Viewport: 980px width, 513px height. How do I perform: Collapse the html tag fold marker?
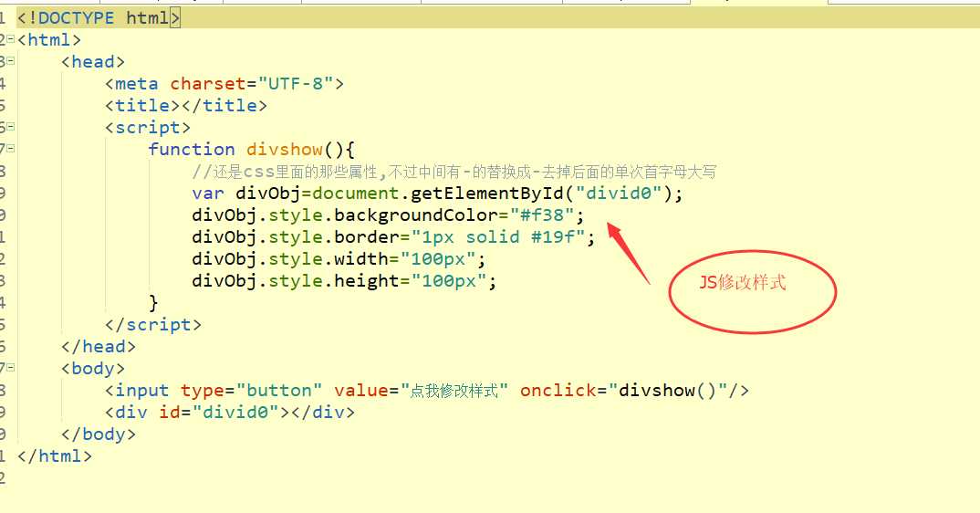[x=10, y=39]
